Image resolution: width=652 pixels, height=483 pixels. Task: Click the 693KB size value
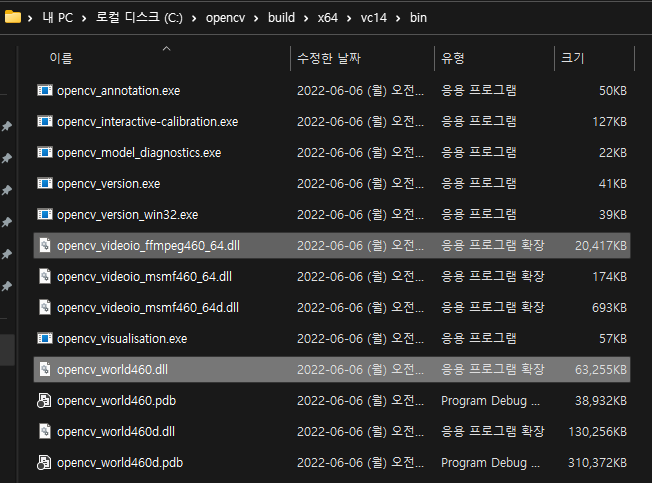[609, 308]
